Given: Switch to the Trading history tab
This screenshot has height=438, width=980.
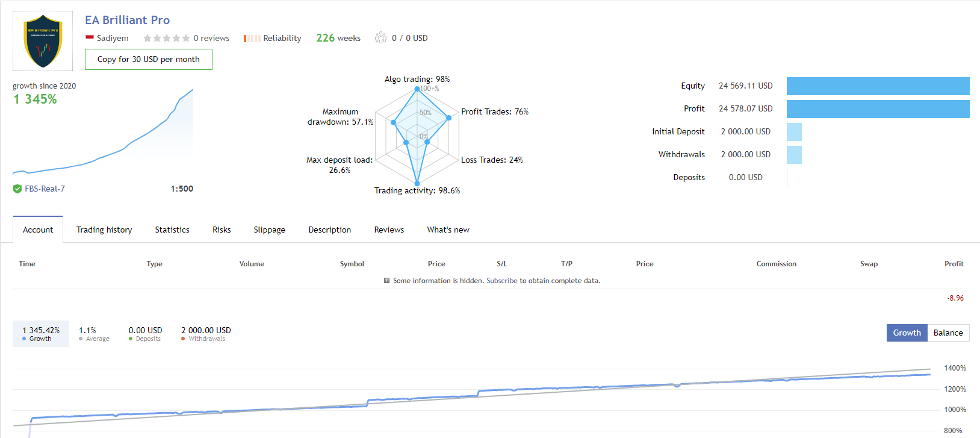Looking at the screenshot, I should point(104,230).
